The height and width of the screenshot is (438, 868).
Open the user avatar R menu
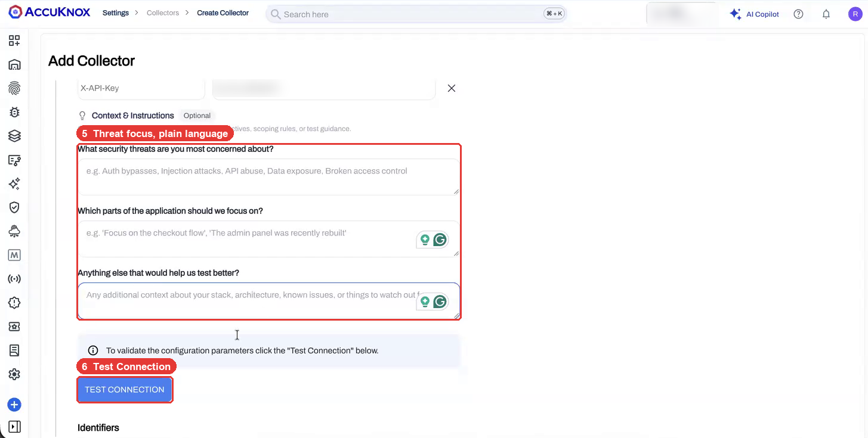click(855, 14)
